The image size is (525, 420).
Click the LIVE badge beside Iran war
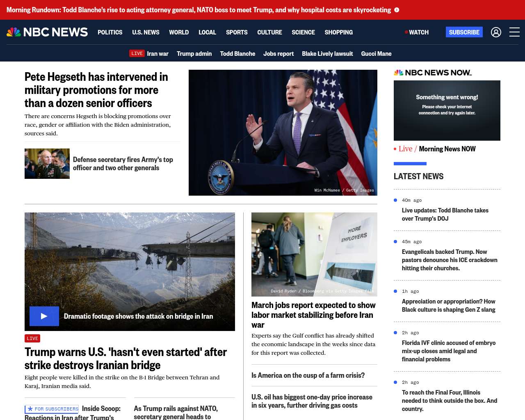coord(137,53)
